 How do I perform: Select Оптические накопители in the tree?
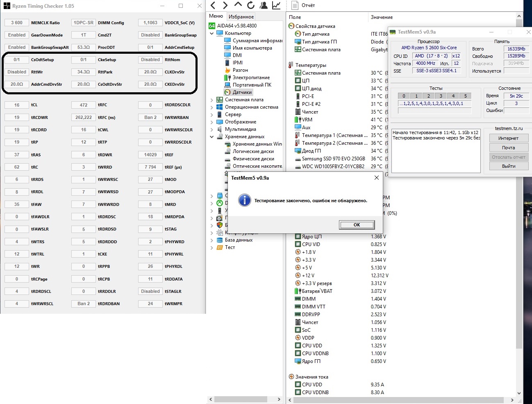pos(257,166)
